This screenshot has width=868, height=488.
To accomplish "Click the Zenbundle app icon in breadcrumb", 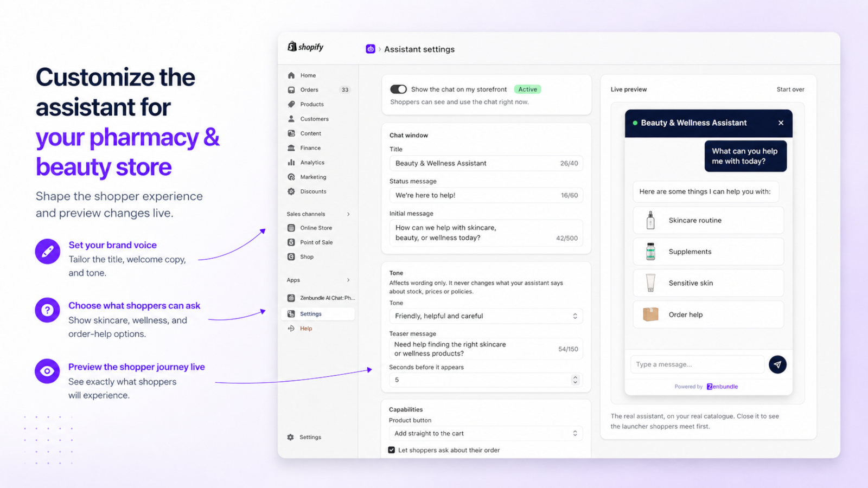I will coord(371,49).
